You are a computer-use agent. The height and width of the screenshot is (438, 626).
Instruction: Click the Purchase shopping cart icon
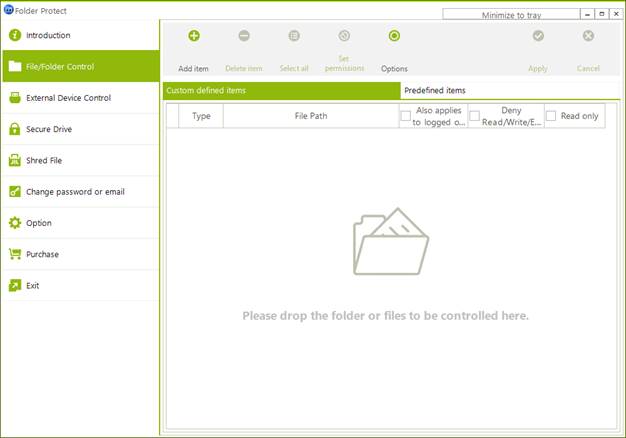coord(15,254)
